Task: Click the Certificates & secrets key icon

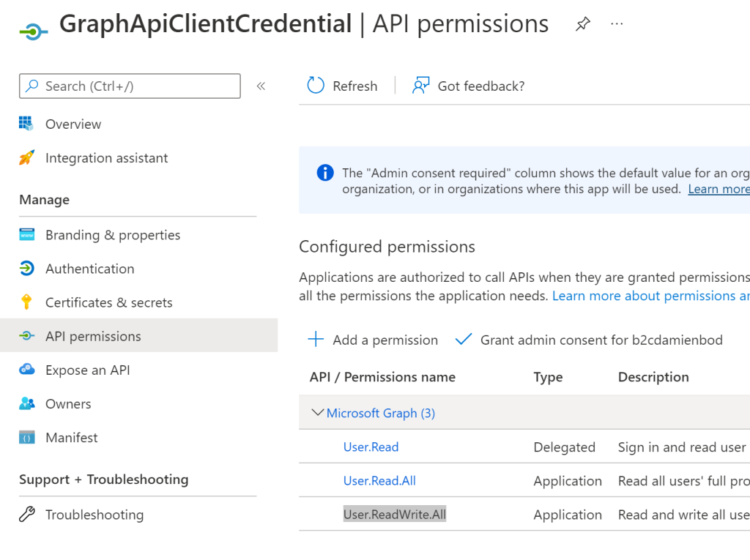Action: [x=27, y=302]
